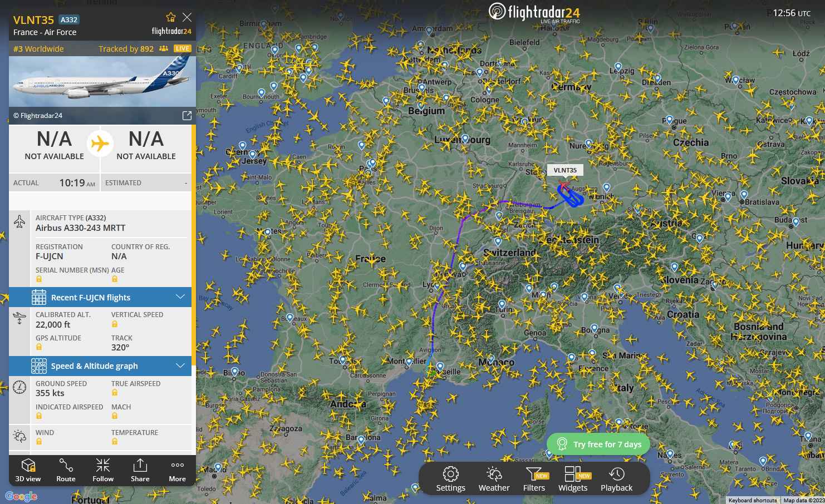Open flight Playback

[x=616, y=479]
